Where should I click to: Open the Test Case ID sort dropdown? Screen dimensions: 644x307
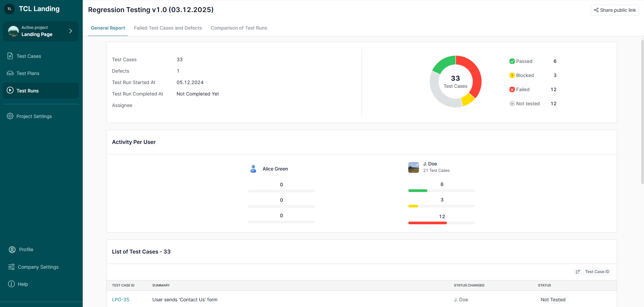(597, 272)
